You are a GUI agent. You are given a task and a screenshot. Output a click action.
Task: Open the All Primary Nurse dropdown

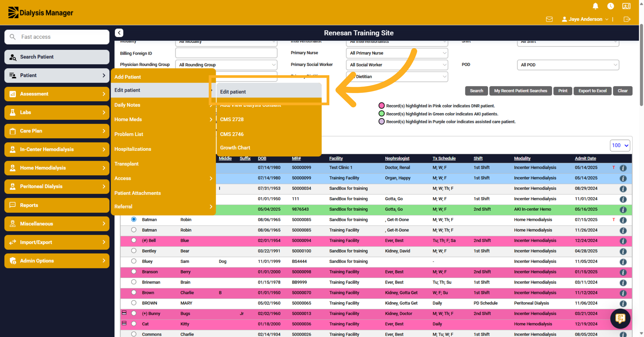click(x=397, y=53)
